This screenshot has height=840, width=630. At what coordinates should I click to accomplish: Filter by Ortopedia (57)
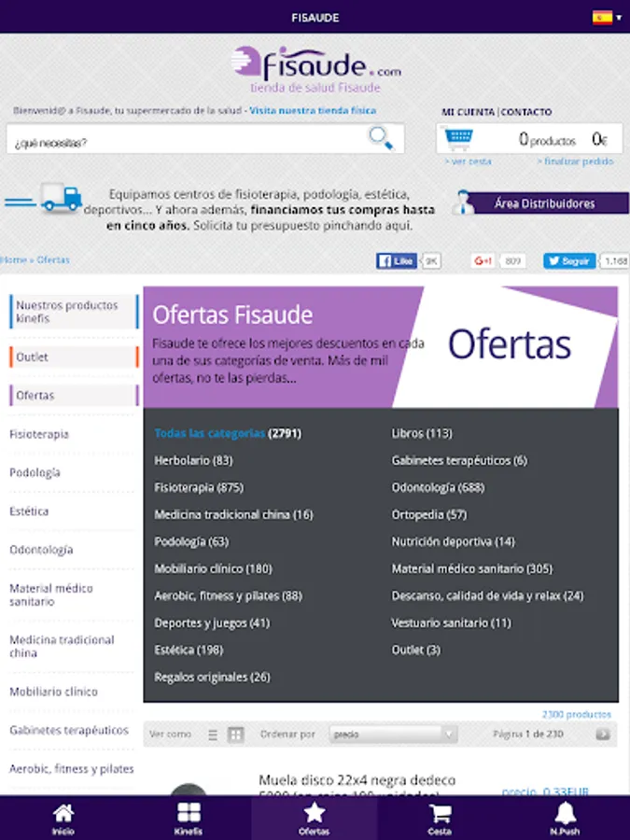pyautogui.click(x=428, y=514)
